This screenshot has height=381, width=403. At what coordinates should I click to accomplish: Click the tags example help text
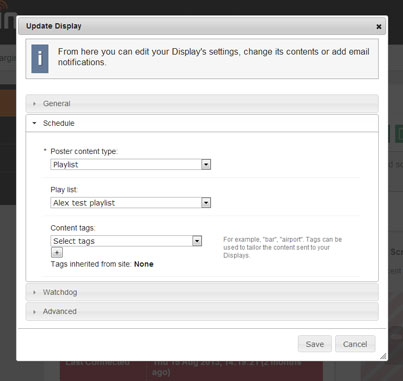point(283,247)
